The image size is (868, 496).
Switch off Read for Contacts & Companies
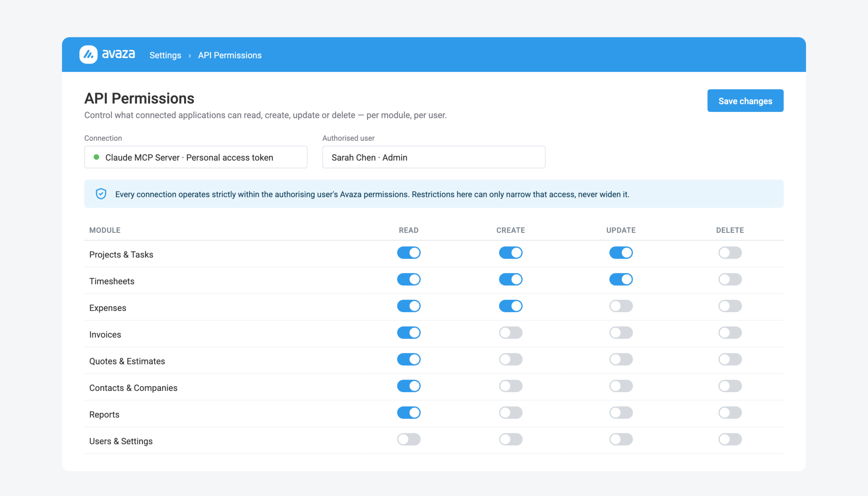[x=409, y=386]
